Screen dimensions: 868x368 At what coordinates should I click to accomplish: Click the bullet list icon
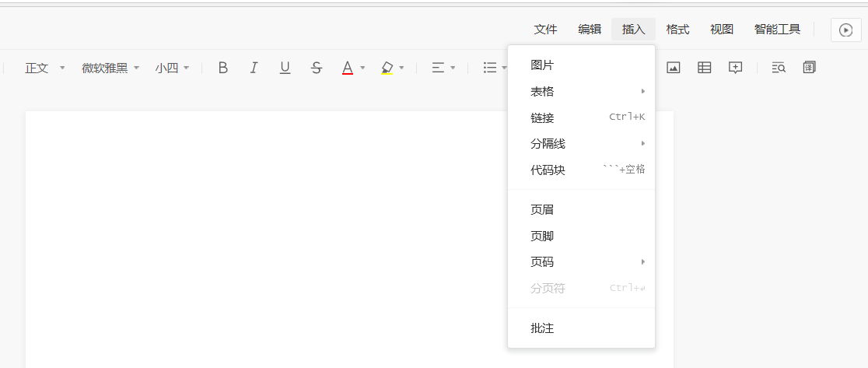coord(490,68)
